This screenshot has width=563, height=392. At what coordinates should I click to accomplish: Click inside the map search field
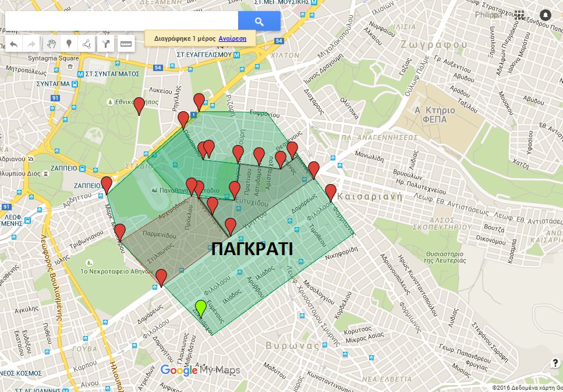click(x=121, y=22)
